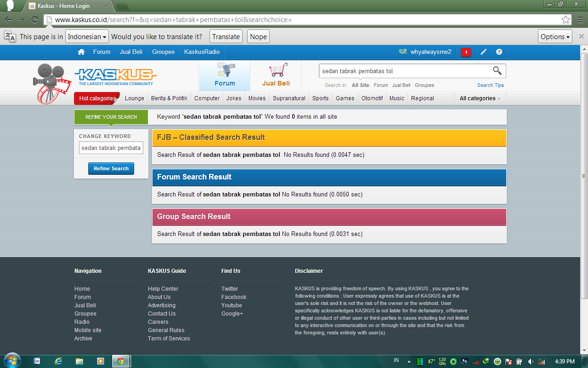Open the Supranatural category

(289, 98)
